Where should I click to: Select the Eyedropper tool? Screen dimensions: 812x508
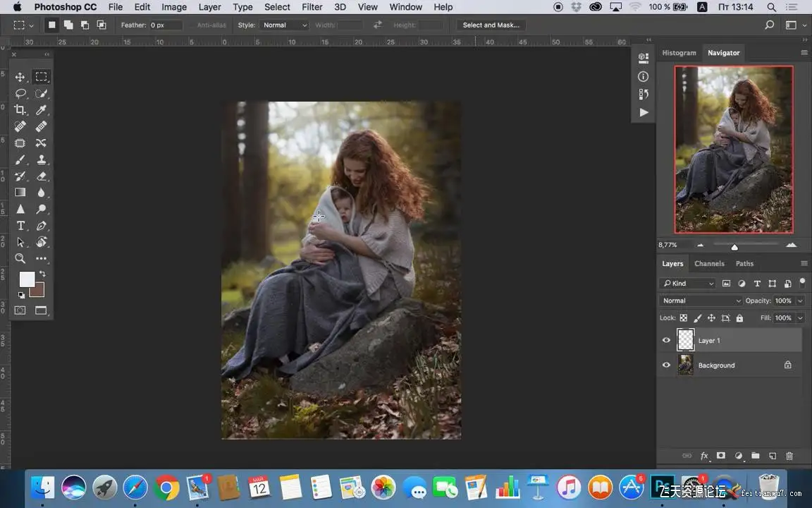42,109
